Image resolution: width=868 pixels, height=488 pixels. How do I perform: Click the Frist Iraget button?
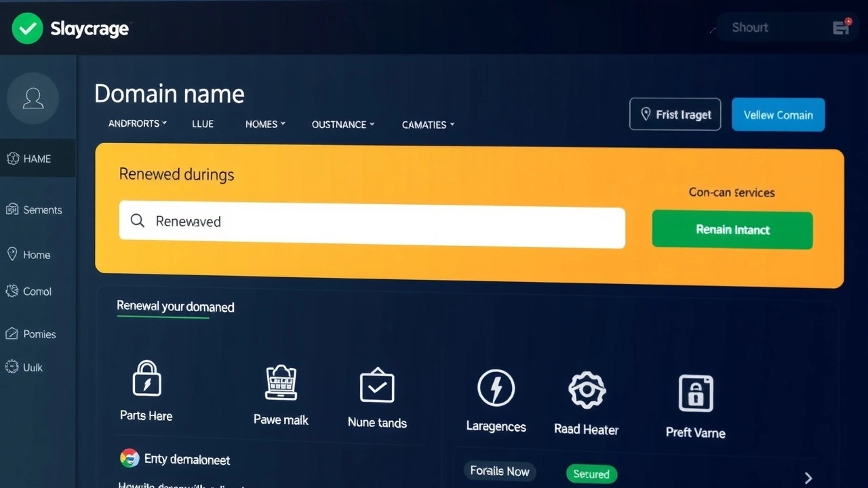pos(675,115)
